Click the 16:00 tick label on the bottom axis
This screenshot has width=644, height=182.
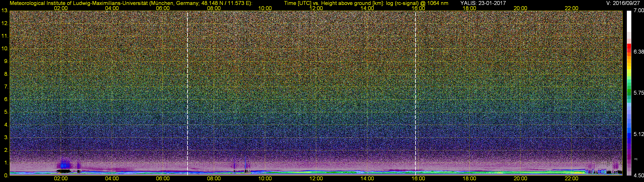point(418,179)
